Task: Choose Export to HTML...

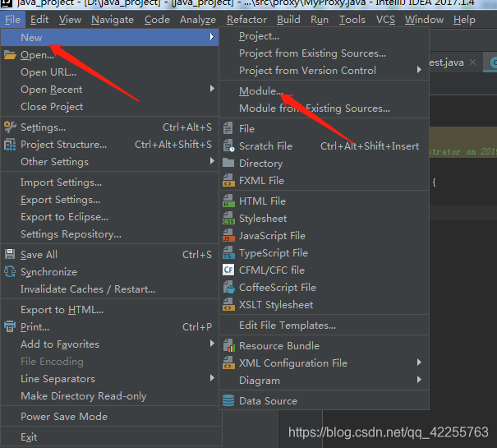Action: (x=110, y=310)
